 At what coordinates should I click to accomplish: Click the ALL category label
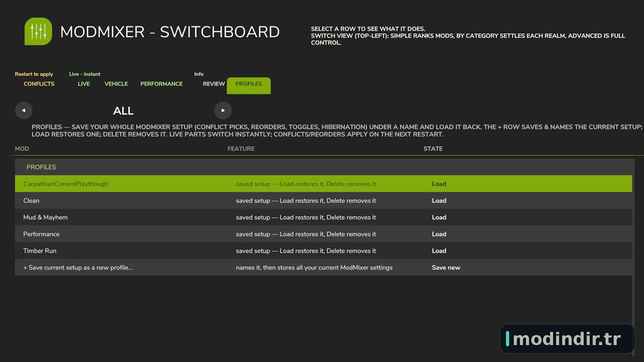[123, 111]
